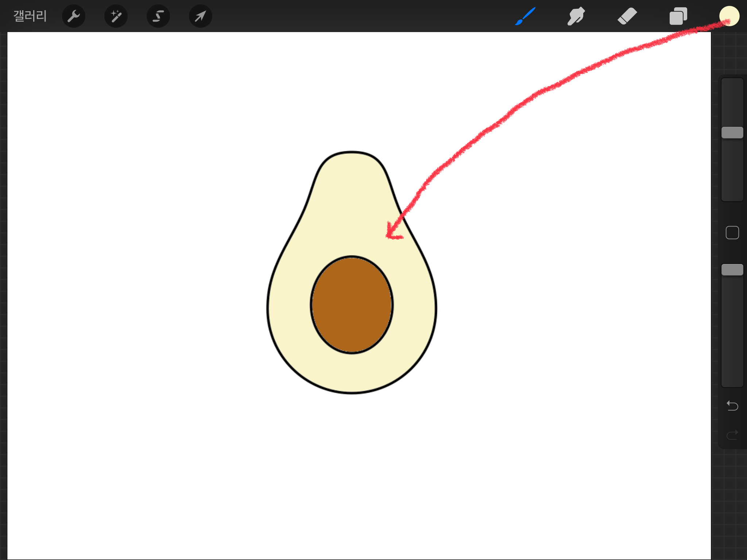747x560 pixels.
Task: Activate the Transform arrow tool
Action: [201, 16]
